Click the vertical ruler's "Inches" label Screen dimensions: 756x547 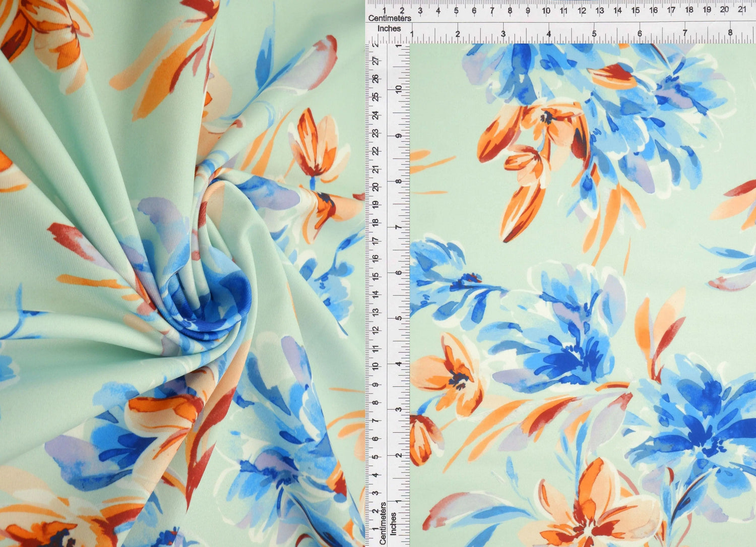click(x=394, y=523)
